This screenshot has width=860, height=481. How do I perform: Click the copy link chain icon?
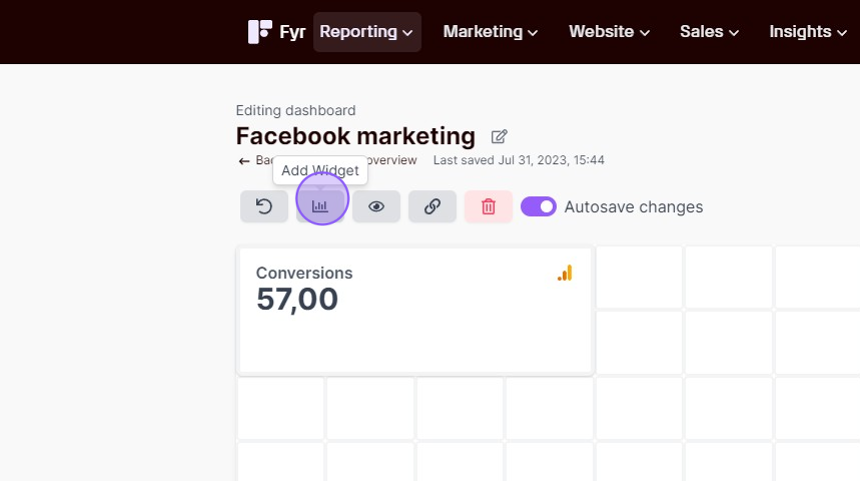pyautogui.click(x=432, y=207)
